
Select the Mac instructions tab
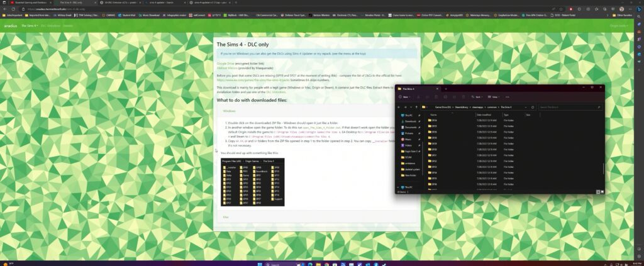click(x=226, y=217)
